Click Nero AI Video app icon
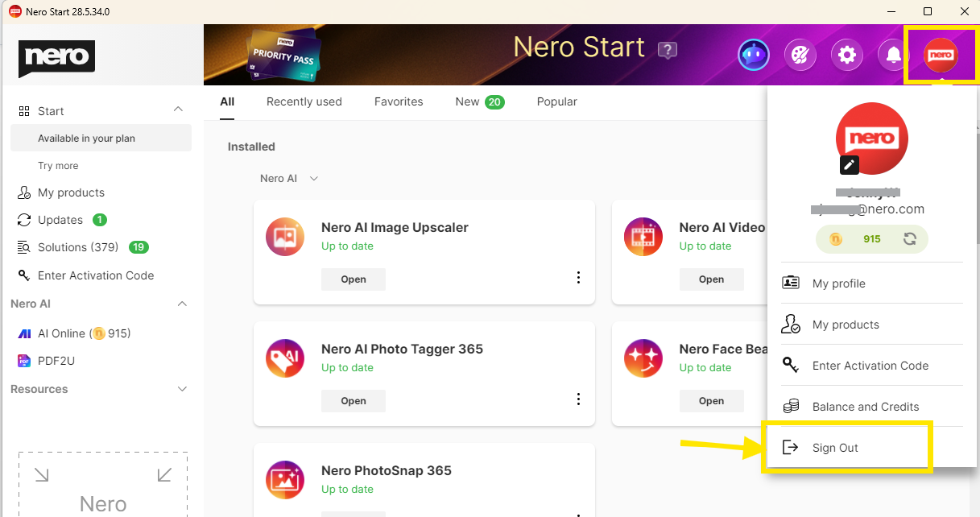 click(x=643, y=237)
